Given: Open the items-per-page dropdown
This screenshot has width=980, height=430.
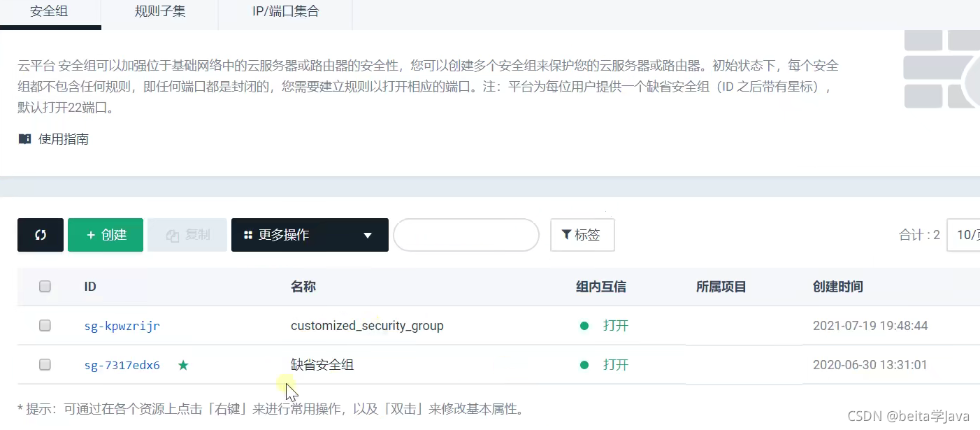Looking at the screenshot, I should [964, 235].
